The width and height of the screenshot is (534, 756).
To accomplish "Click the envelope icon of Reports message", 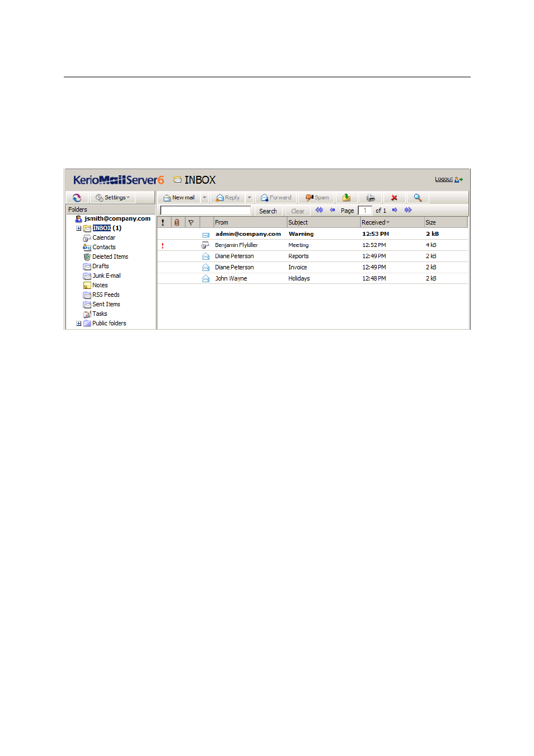I will 205,256.
